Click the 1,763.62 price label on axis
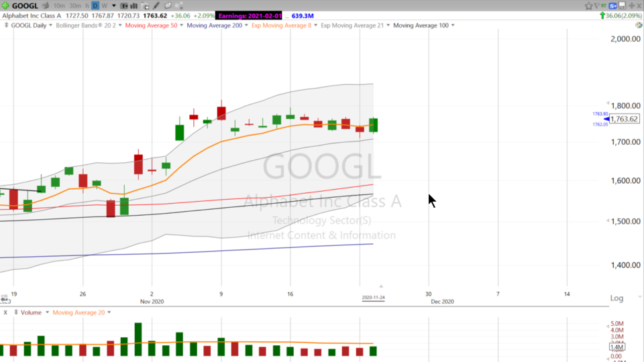 625,119
